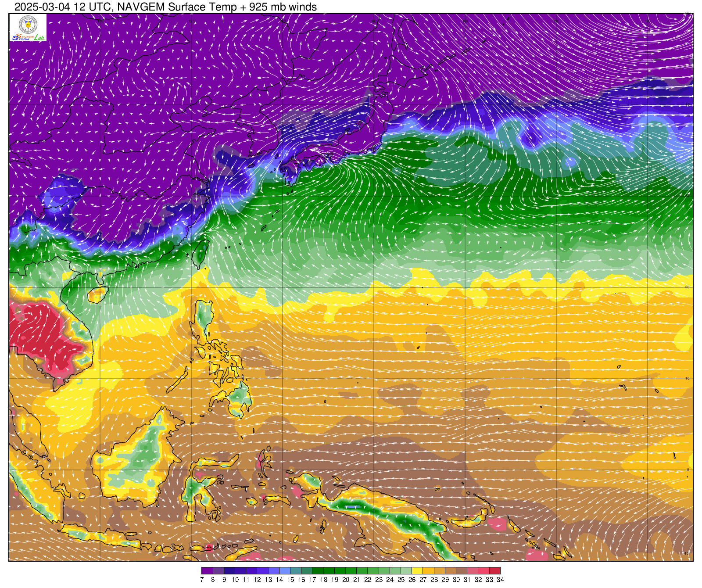Click the '110' longitude label at map top
Image resolution: width=702 pixels, height=588 pixels.
pos(100,20)
